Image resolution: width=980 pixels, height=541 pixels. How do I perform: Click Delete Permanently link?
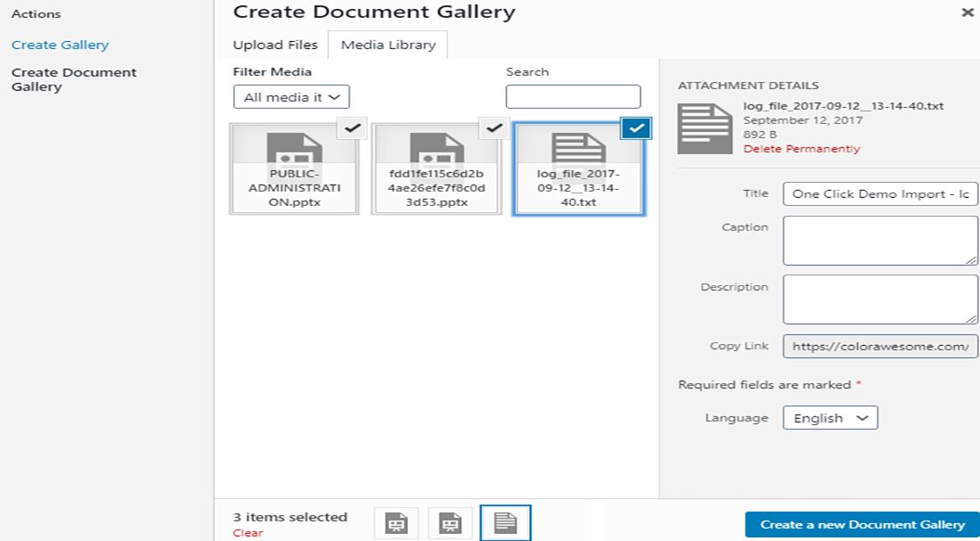point(801,149)
